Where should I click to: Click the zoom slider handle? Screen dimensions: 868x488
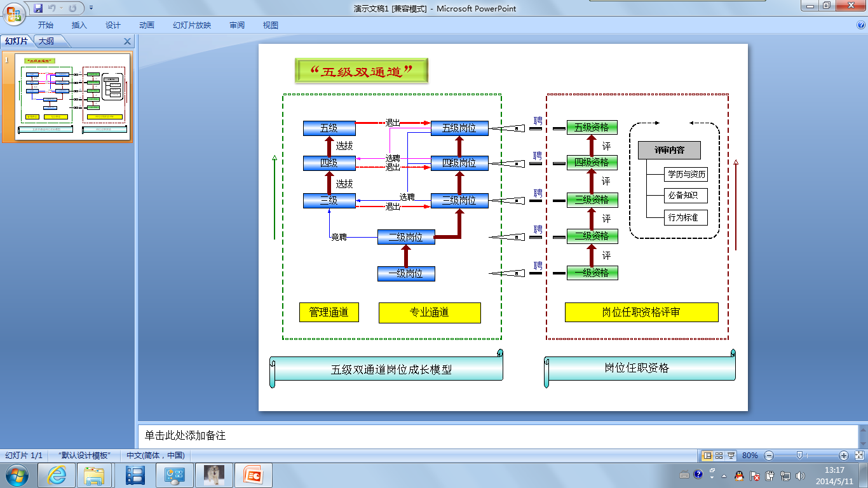(799, 456)
